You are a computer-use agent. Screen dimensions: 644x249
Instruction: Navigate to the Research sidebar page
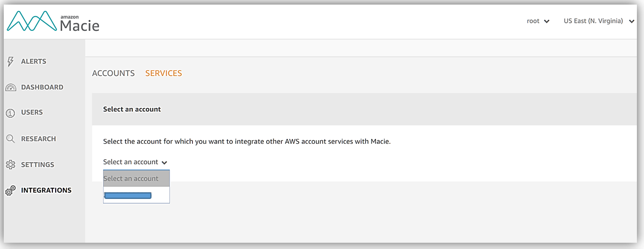38,139
